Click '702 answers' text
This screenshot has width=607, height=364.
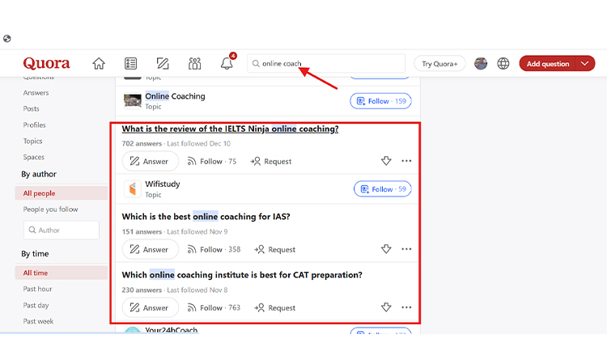pos(142,143)
